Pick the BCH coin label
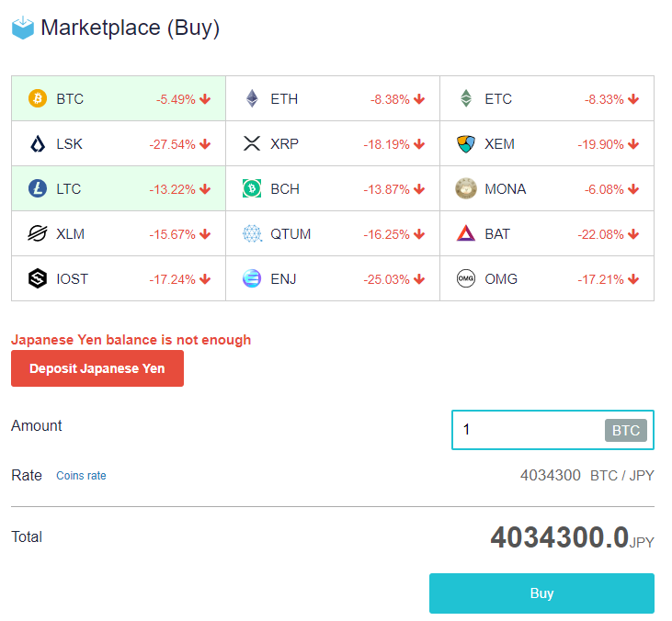The height and width of the screenshot is (621, 672). tap(285, 189)
